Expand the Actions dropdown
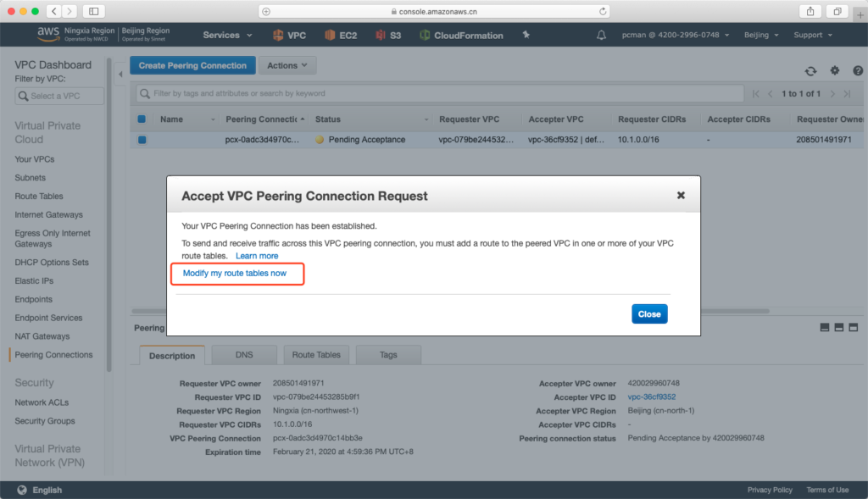Viewport: 868px width, 499px height. pos(287,65)
